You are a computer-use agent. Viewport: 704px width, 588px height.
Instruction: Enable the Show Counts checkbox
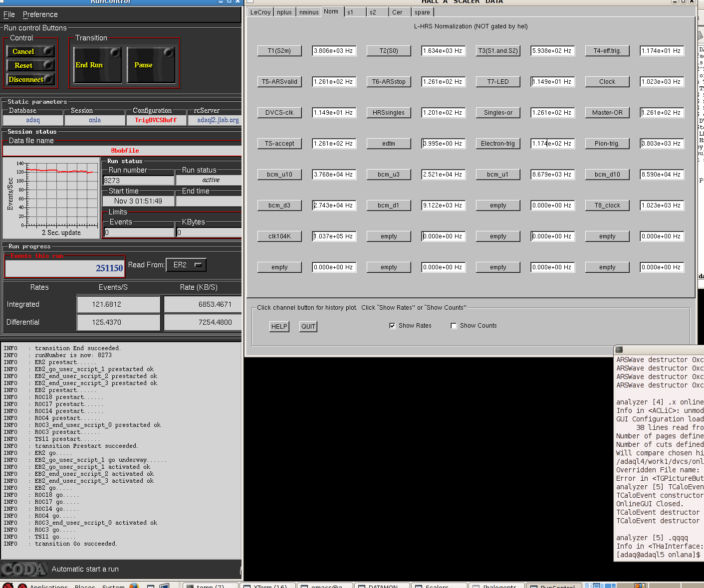coord(454,326)
